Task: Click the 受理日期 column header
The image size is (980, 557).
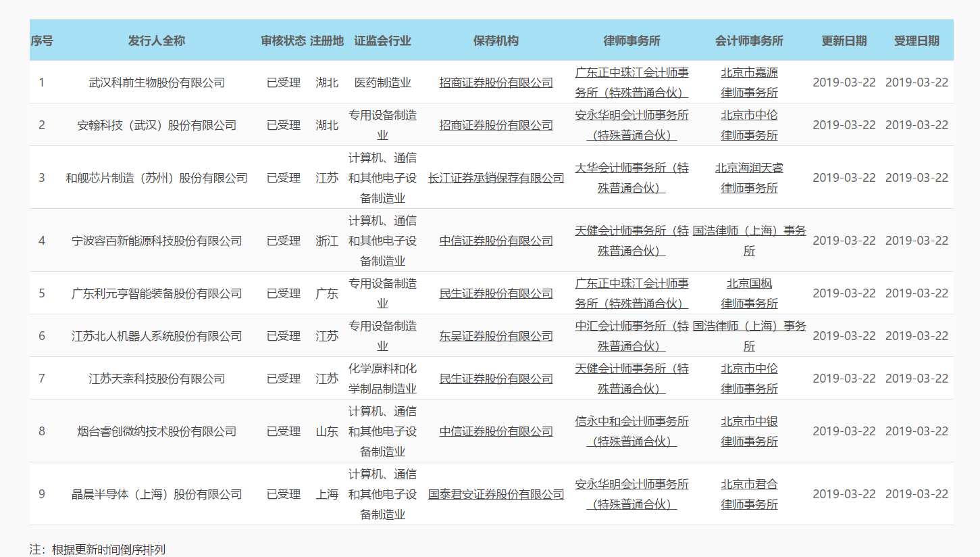Action: pyautogui.click(x=917, y=41)
